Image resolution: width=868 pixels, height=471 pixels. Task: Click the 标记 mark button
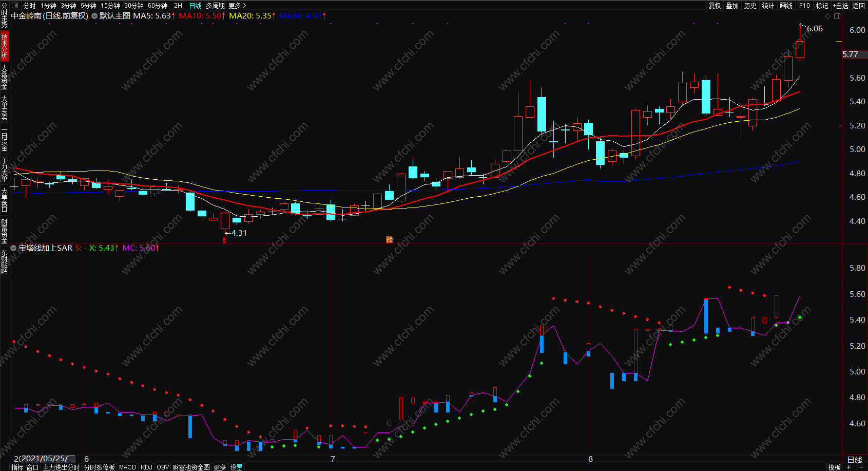(822, 6)
